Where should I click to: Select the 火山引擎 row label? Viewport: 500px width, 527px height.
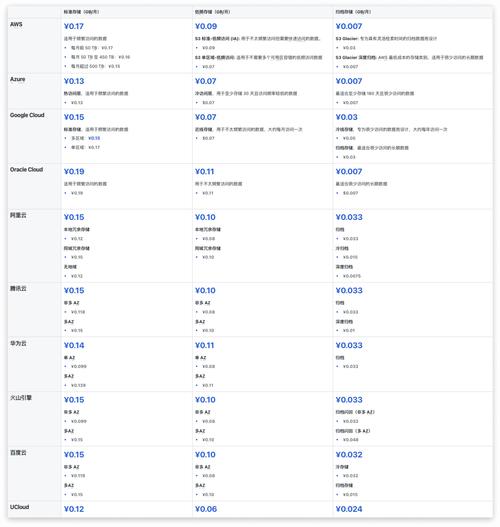(x=21, y=398)
